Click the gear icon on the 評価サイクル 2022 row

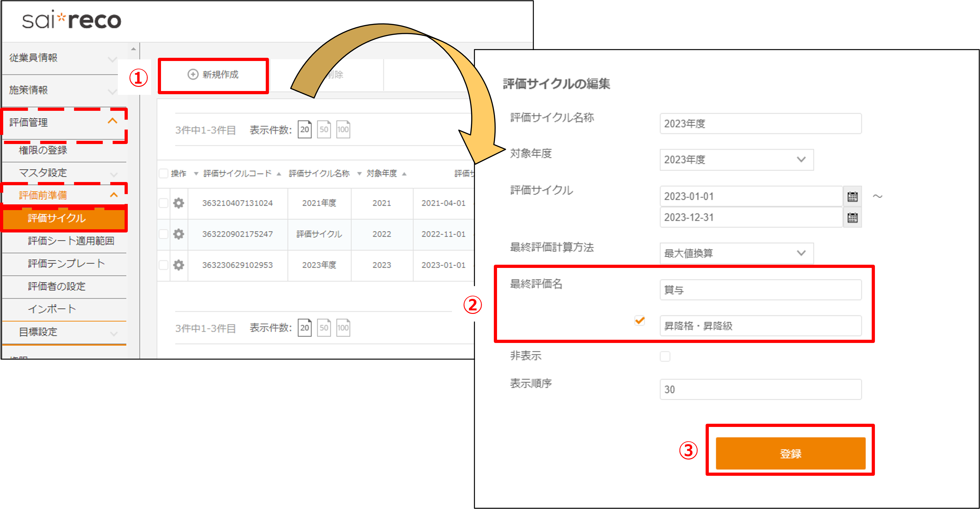coord(179,234)
